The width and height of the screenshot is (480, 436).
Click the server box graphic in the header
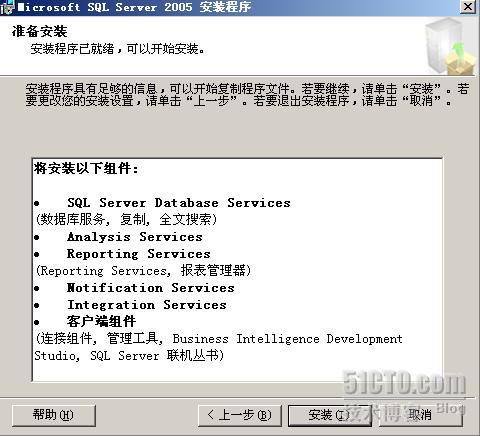[x=450, y=47]
